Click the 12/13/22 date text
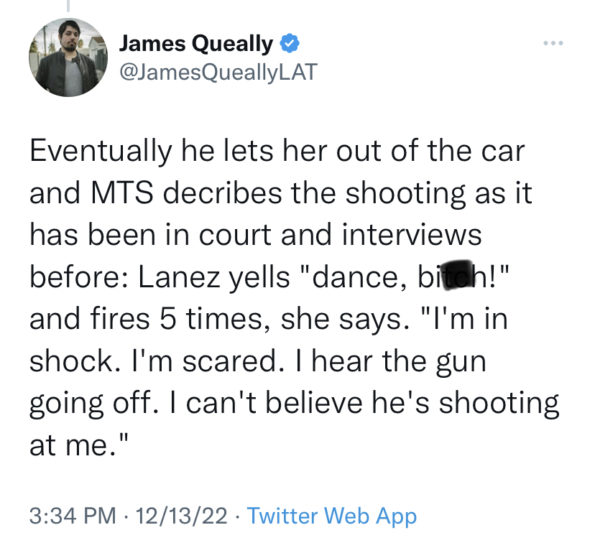Viewport: 595px width, 548px height. click(181, 516)
